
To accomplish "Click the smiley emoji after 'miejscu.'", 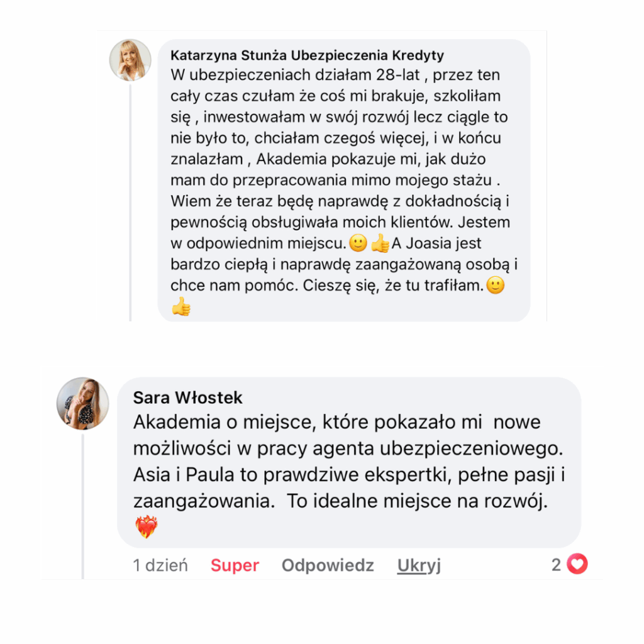I will [x=358, y=243].
